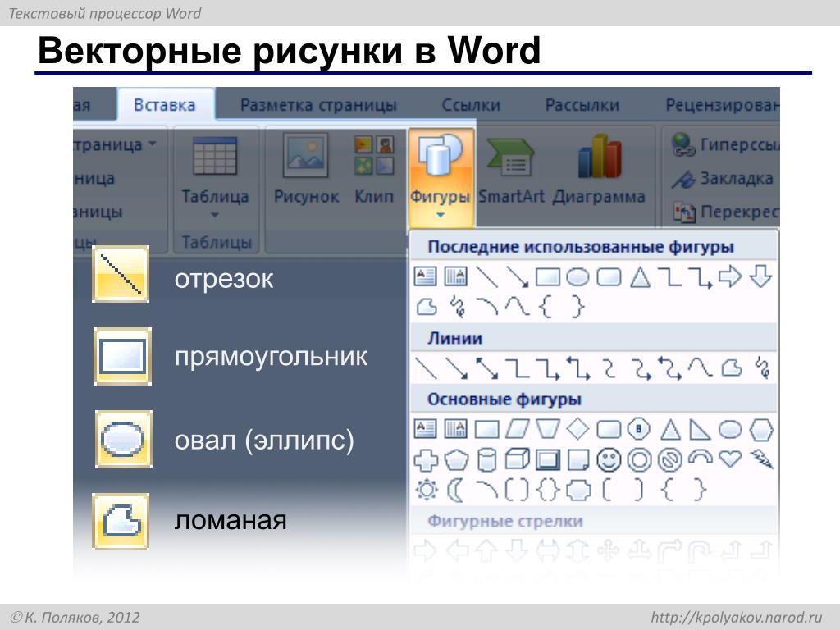
Task: Select the plaque shape
Action: tap(578, 490)
